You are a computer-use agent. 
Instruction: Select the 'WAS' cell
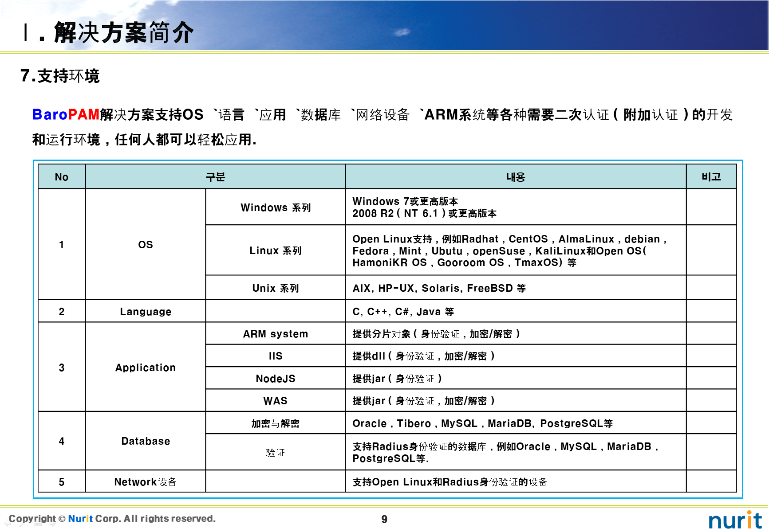point(276,400)
